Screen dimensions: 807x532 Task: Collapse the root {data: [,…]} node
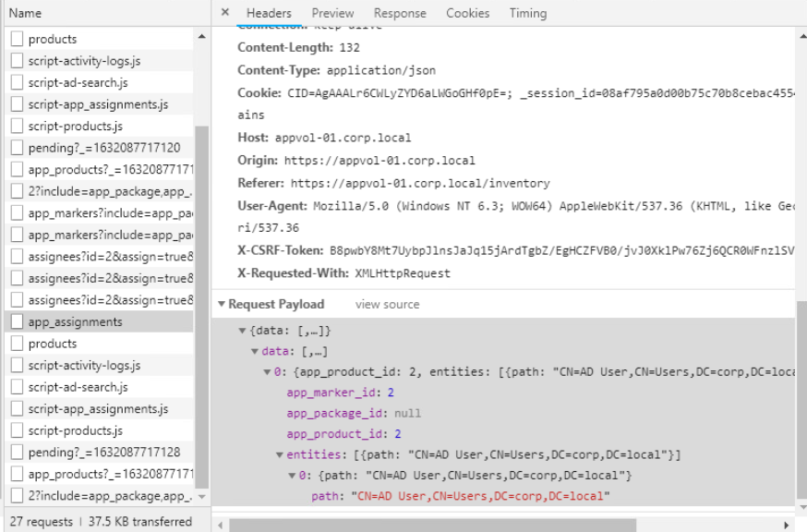[243, 330]
